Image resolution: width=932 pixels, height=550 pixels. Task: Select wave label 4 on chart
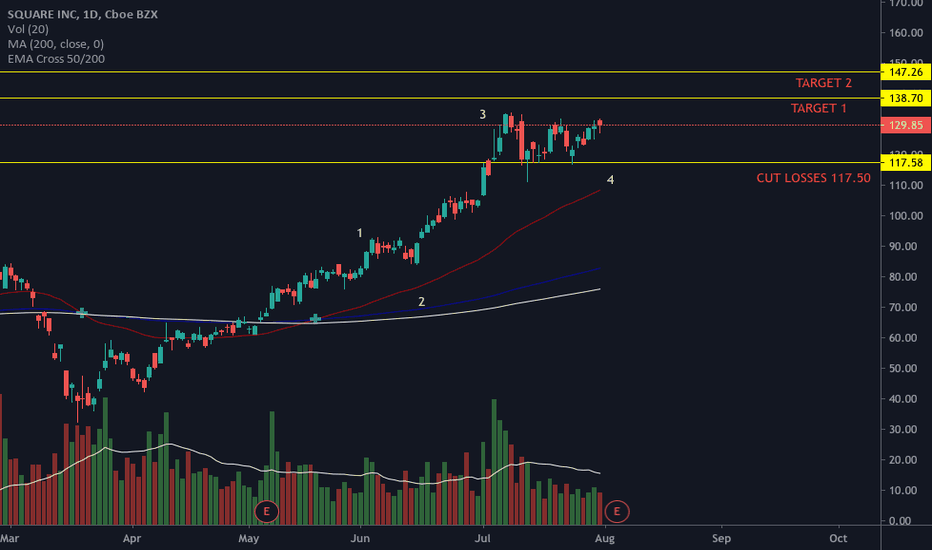(610, 180)
